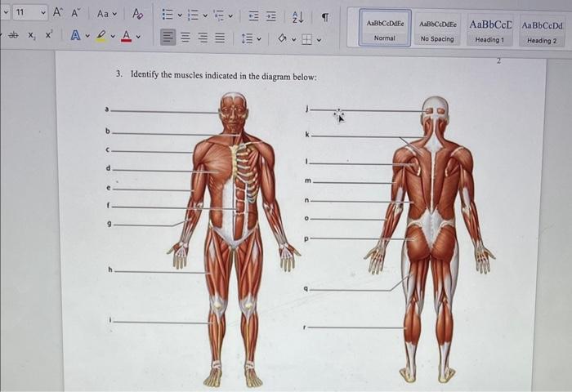Image resolution: width=572 pixels, height=392 pixels.
Task: Toggle strikethrough formatting
Action: coord(13,35)
